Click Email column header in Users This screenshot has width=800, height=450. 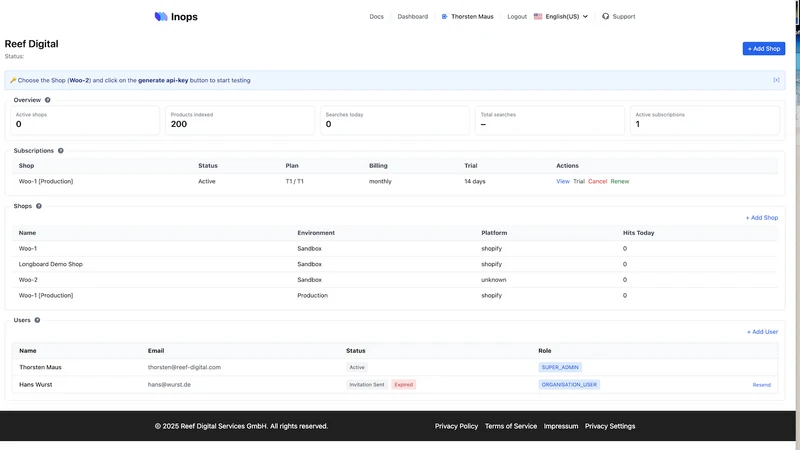(x=156, y=351)
